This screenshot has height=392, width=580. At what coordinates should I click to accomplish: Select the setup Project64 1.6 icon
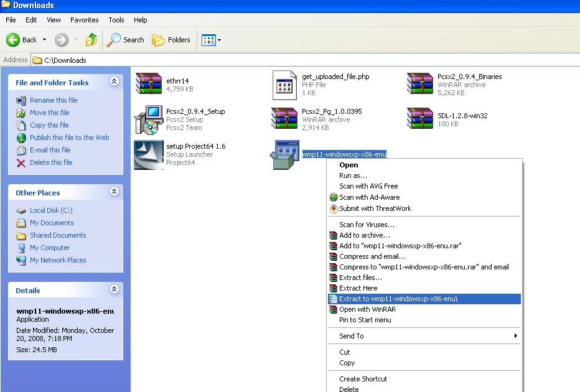(x=149, y=154)
